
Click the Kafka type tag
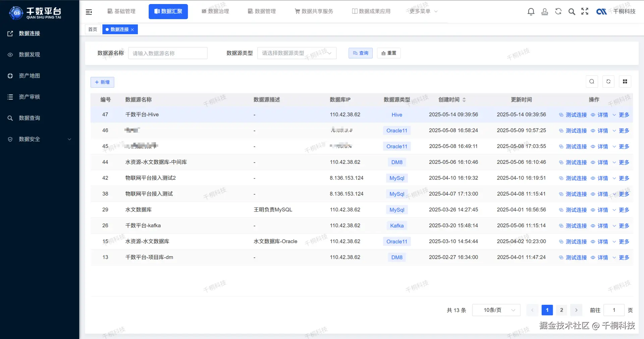click(397, 226)
